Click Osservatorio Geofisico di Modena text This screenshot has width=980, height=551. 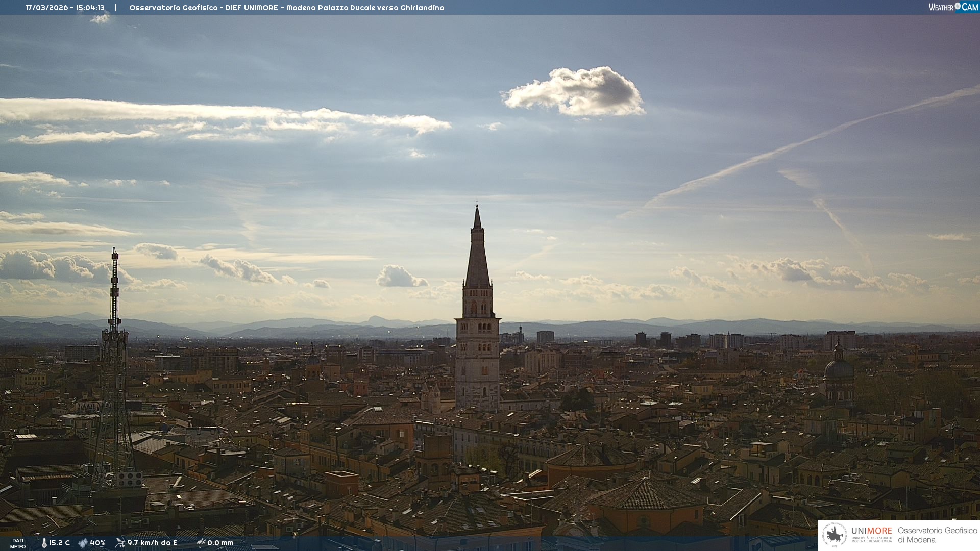tap(937, 535)
